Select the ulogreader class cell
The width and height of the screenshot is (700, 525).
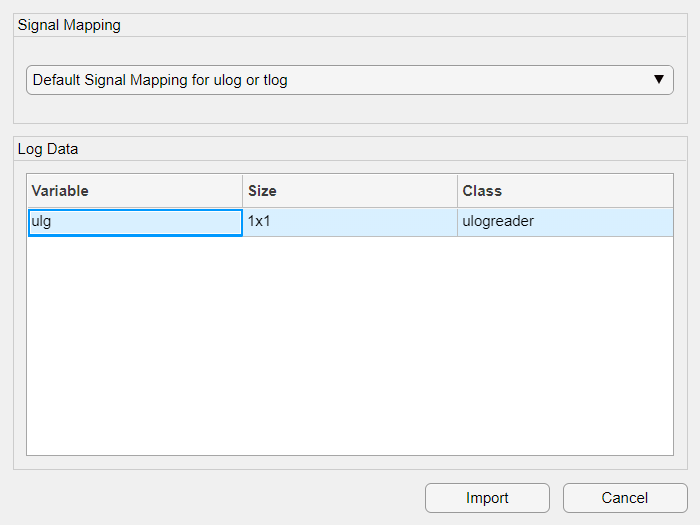pyautogui.click(x=565, y=222)
